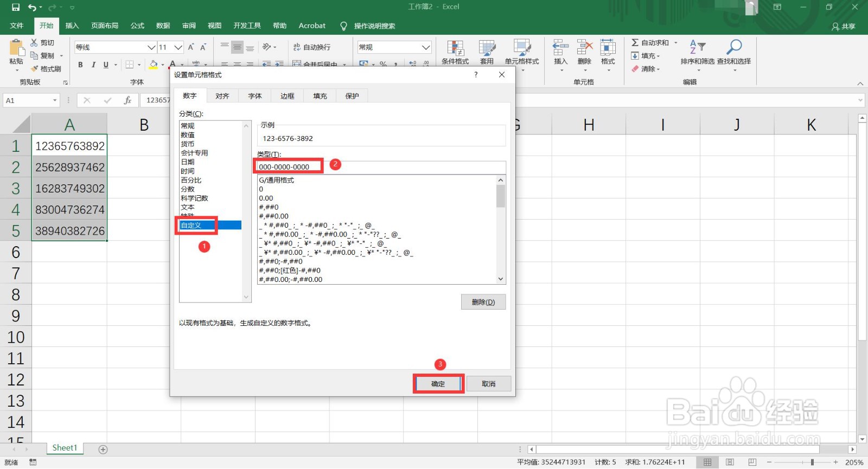Open the Protection (保护) dialog tab
The width and height of the screenshot is (868, 469).
pyautogui.click(x=353, y=96)
